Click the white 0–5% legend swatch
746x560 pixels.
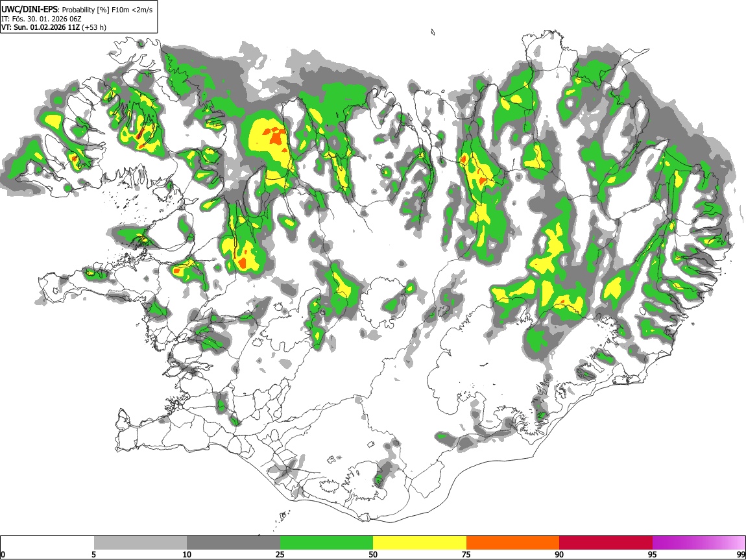point(47,542)
